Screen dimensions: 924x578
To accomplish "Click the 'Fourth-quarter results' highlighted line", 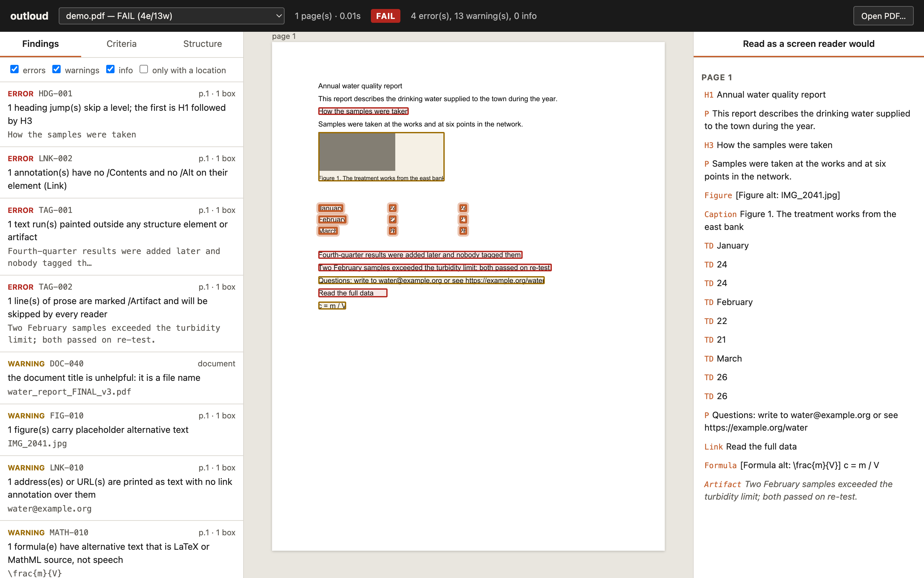I will pyautogui.click(x=420, y=255).
